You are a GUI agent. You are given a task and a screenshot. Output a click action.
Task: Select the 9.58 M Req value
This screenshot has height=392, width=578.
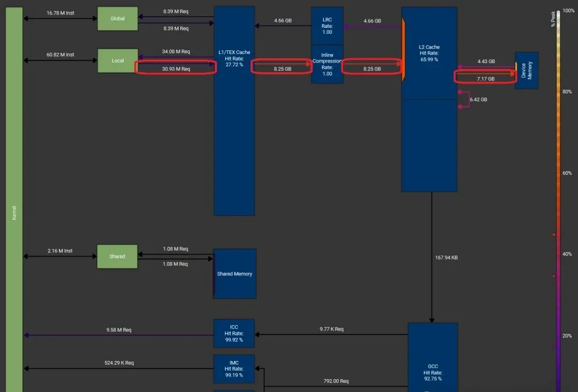pyautogui.click(x=119, y=330)
